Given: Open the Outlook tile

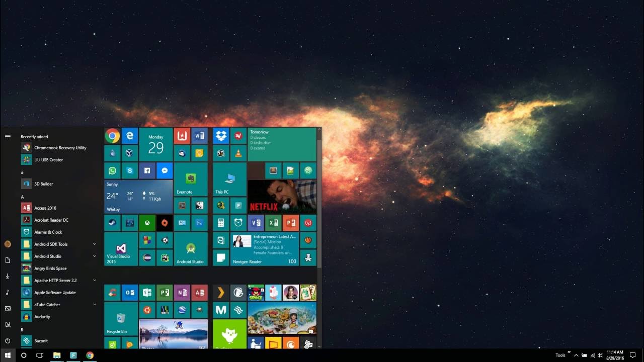Looking at the screenshot, I should (x=130, y=293).
